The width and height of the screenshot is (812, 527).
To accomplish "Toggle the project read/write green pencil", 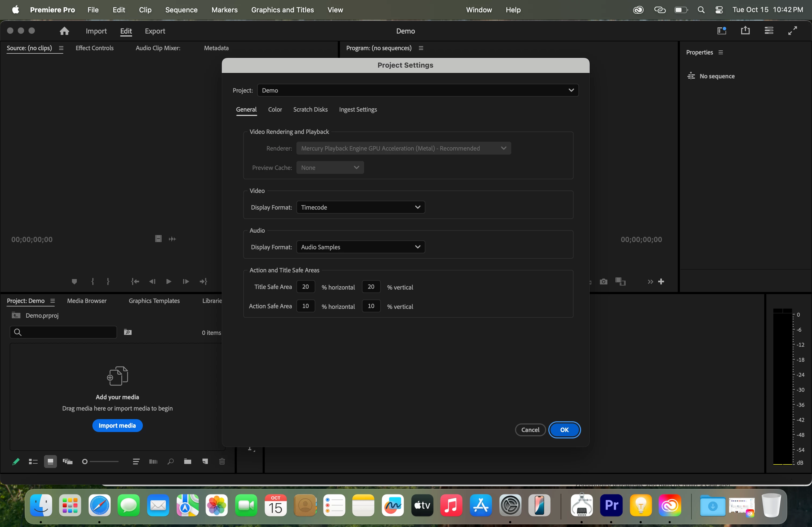I will (16, 462).
